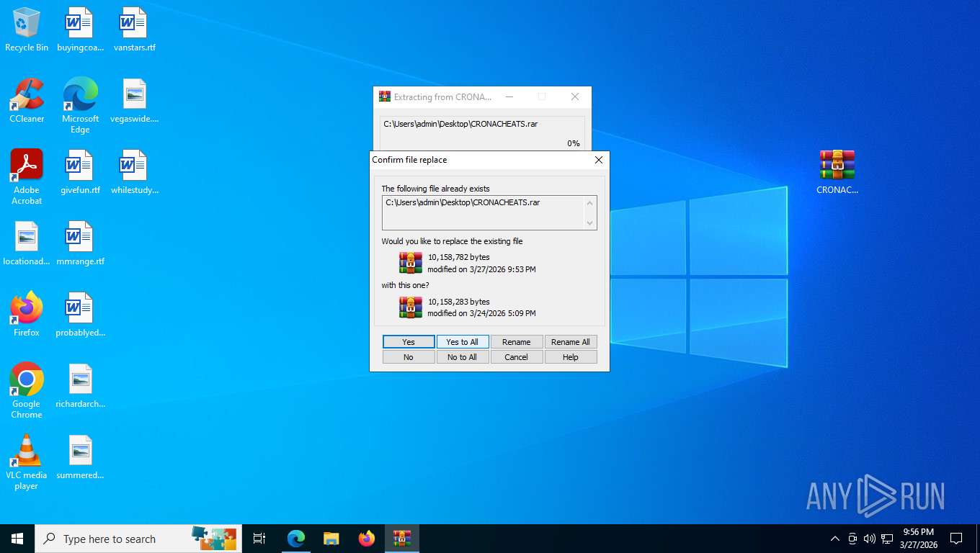Launch Firefox from the desktop shortcut

pyautogui.click(x=27, y=315)
